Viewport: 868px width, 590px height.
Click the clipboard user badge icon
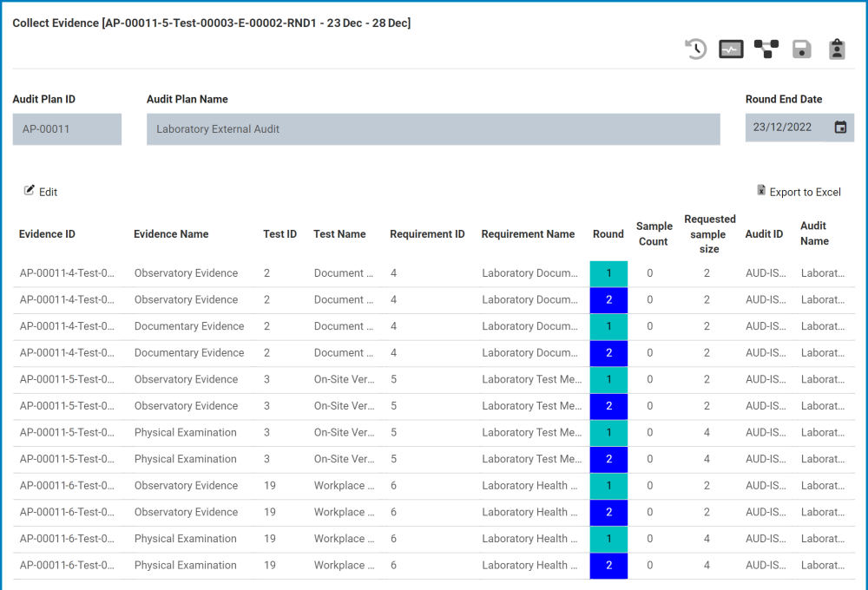click(x=837, y=49)
